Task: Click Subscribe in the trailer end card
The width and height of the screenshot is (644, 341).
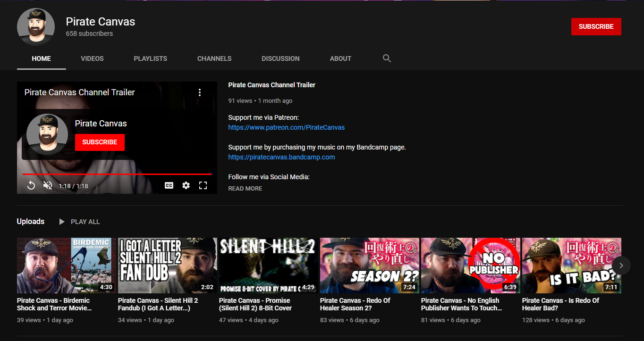Action: [100, 142]
